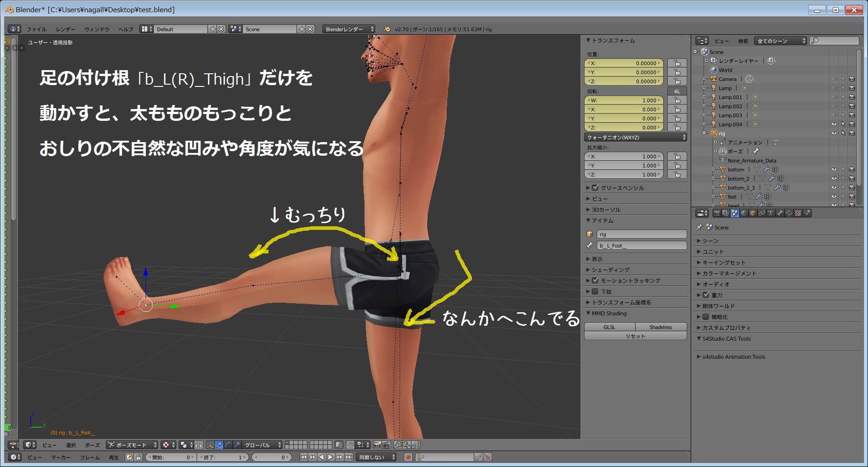The width and height of the screenshot is (868, 467).
Task: Select the rotate manipulator arc icon
Action: click(228, 445)
